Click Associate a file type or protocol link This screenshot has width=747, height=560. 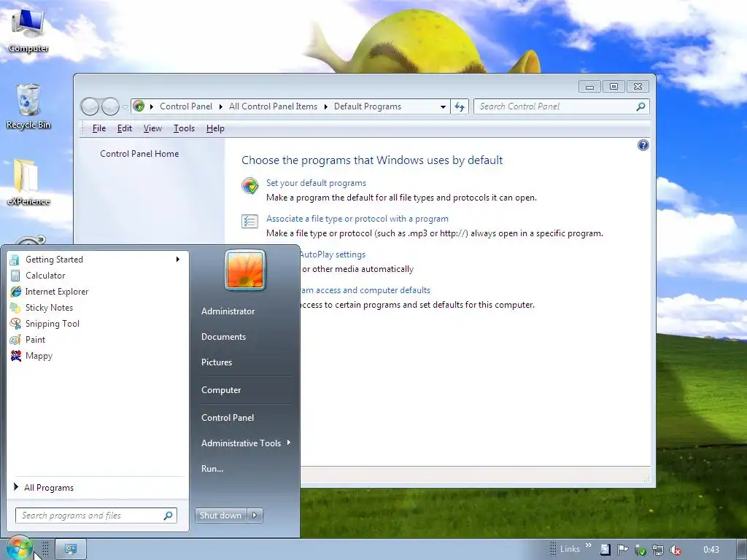(x=357, y=219)
